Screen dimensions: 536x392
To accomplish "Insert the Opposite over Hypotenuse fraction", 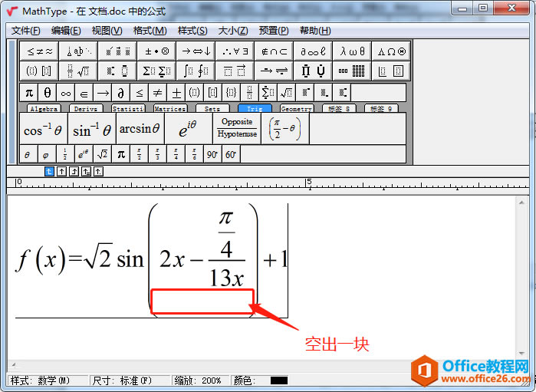I will 236,129.
